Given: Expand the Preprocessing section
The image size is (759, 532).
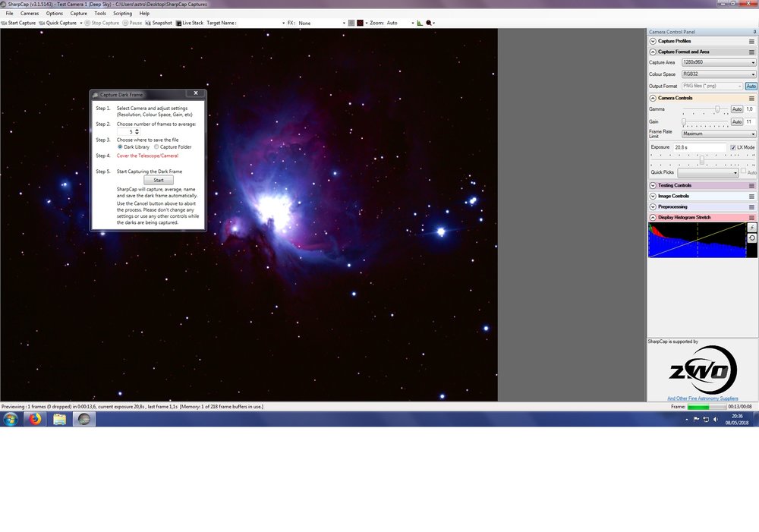Looking at the screenshot, I should [x=653, y=206].
